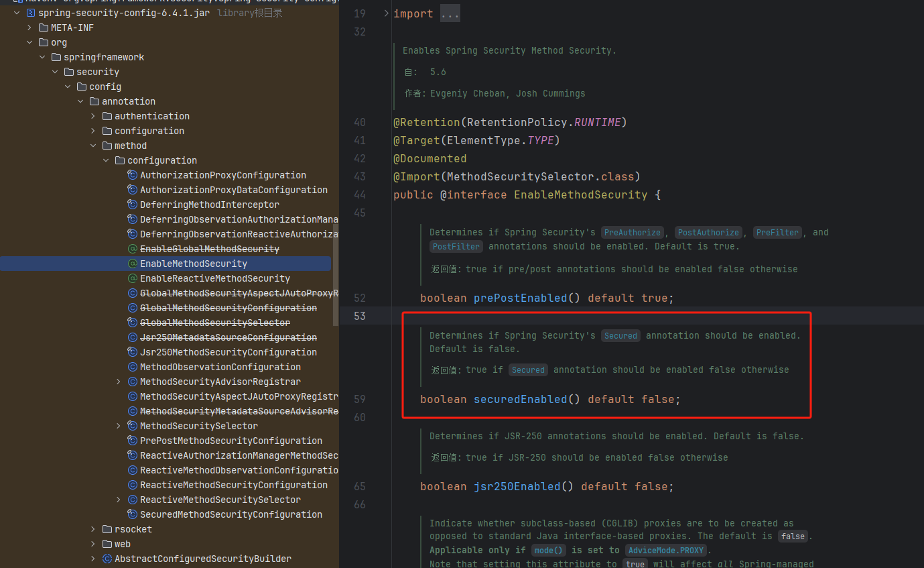Screen dimensions: 924x568
Task: Click EnableGlobalMethodSecurity annotation icon
Action: (x=133, y=249)
